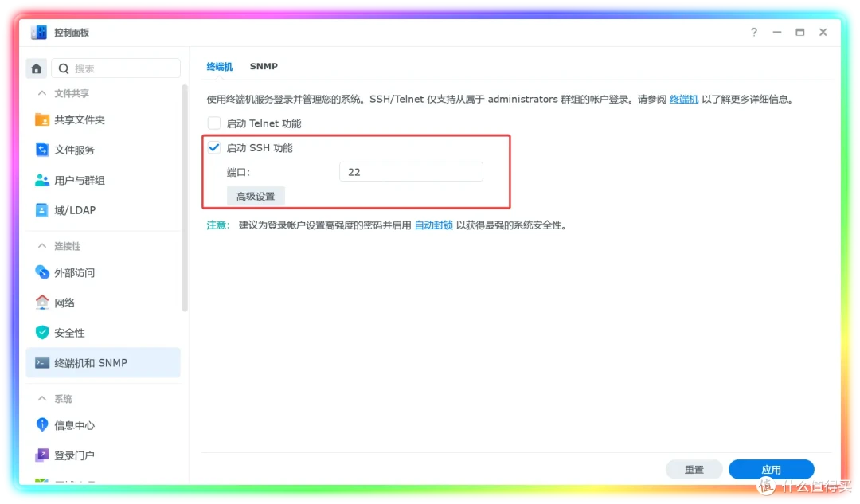The height and width of the screenshot is (504, 860).
Task: Open Domain/LDAP (域/LDAP) icon
Action: 41,210
